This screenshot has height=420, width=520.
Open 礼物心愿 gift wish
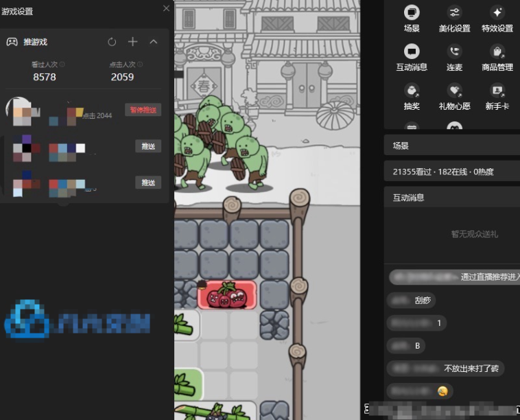tap(454, 91)
